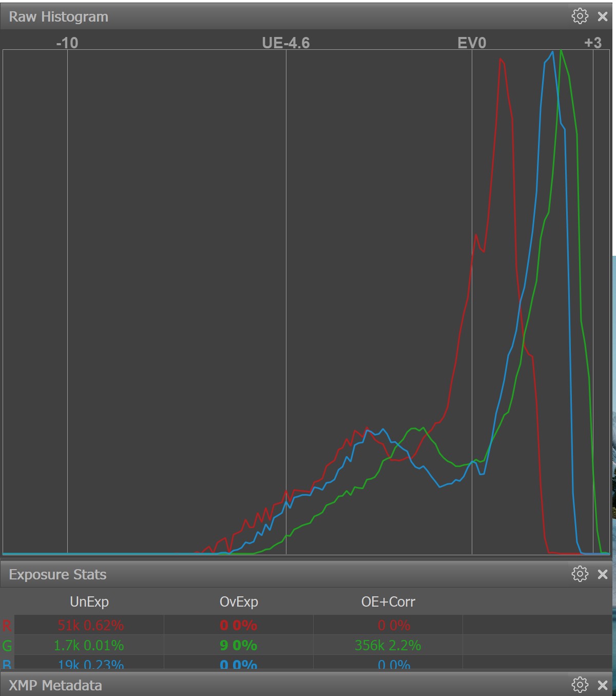Click the Raw Histogram panel title

(59, 16)
